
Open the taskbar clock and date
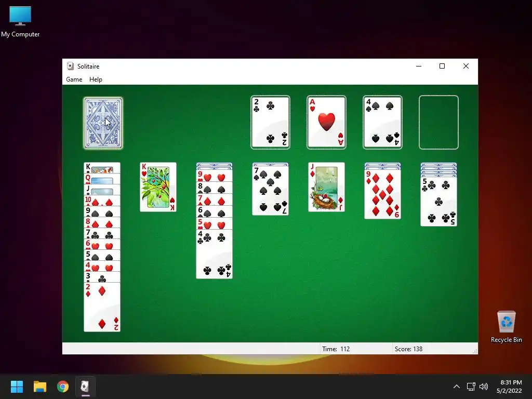[x=510, y=387]
